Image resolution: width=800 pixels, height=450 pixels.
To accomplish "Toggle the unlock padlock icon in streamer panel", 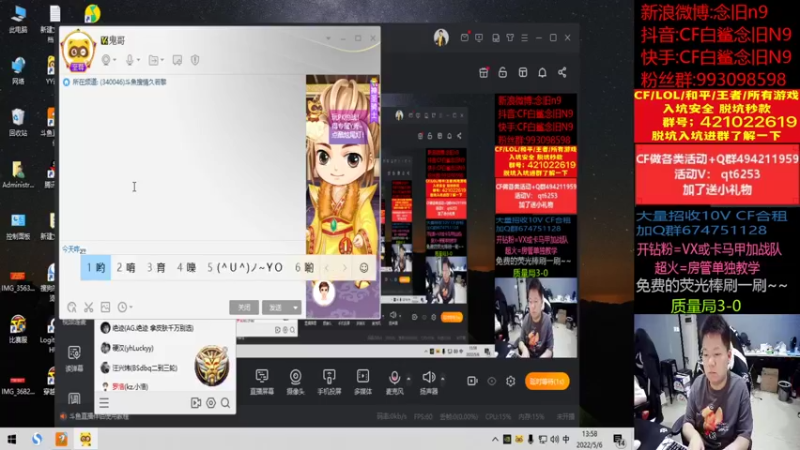I will click(x=503, y=72).
